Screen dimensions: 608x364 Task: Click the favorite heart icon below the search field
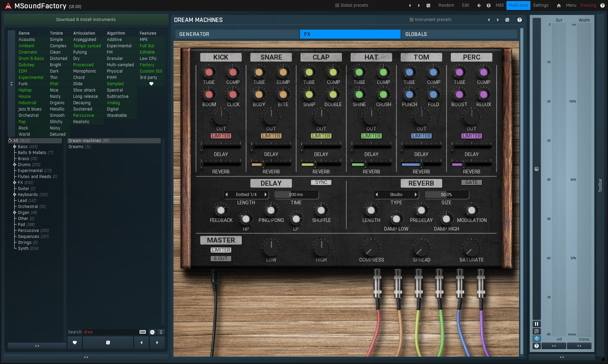pos(75,343)
